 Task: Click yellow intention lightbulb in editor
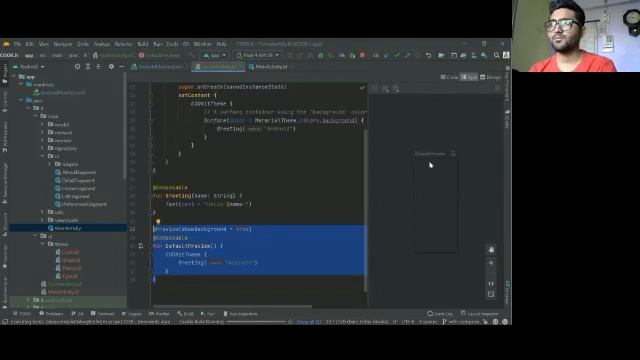[x=158, y=221]
